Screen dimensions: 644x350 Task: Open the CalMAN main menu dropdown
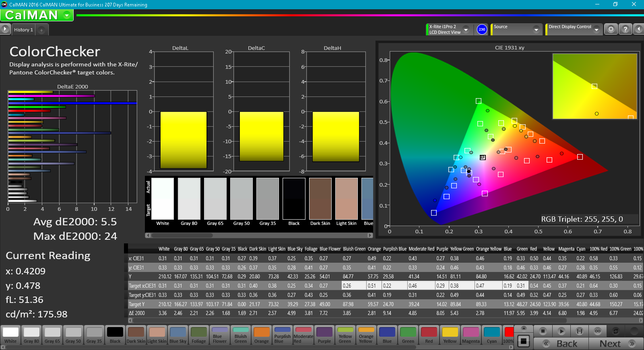point(67,15)
